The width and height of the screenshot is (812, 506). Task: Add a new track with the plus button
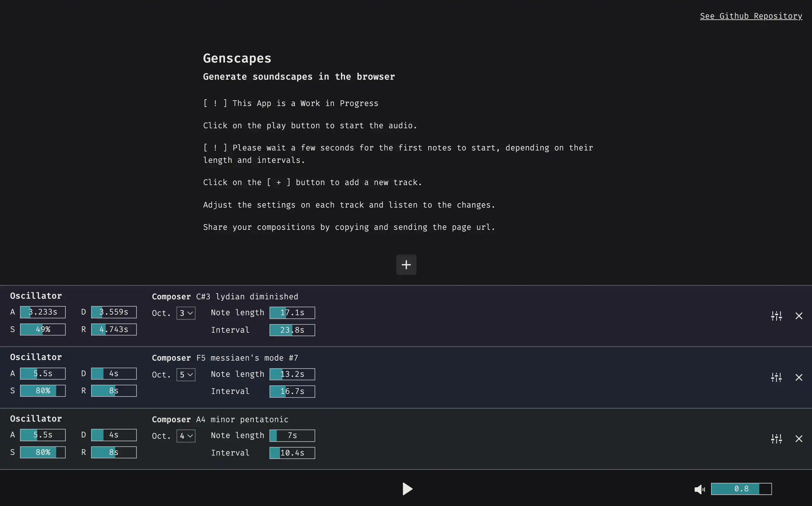click(x=406, y=265)
